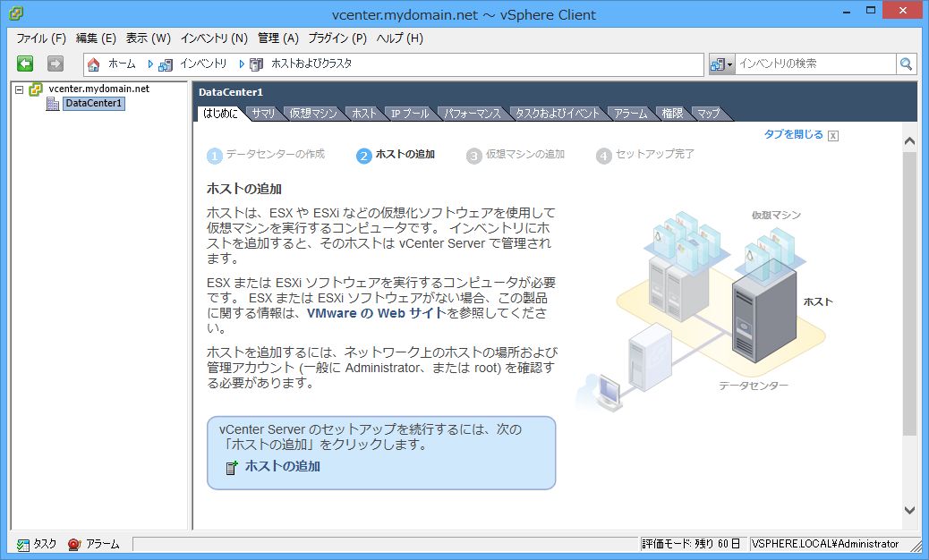The width and height of the screenshot is (929, 560).
Task: Open the 表示 (W) menu
Action: tap(148, 38)
